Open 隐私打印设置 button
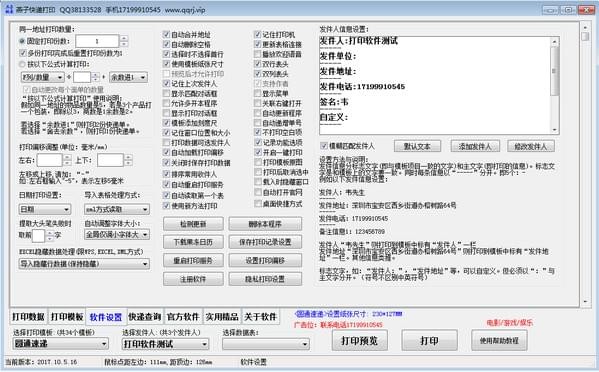599x372 pixels. (x=265, y=279)
